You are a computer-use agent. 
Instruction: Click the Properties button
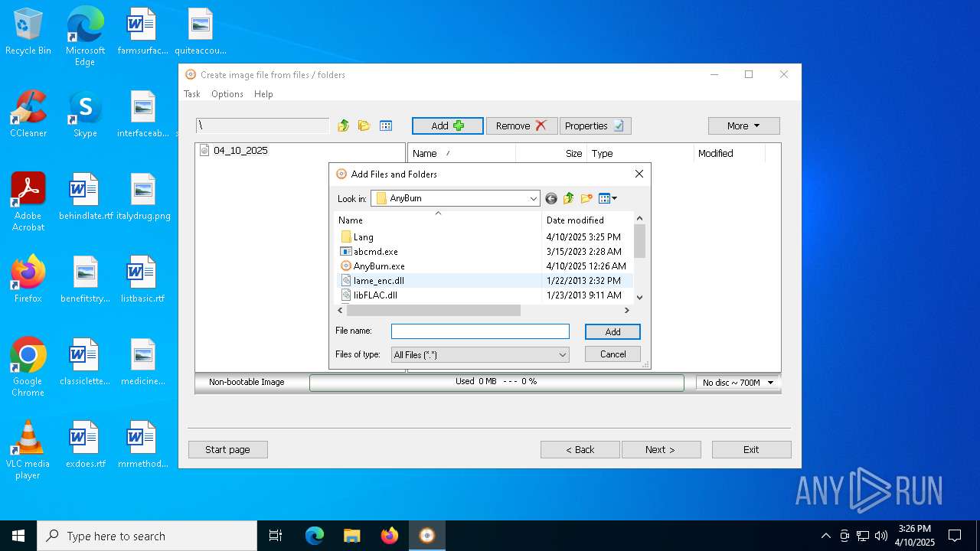tap(595, 126)
